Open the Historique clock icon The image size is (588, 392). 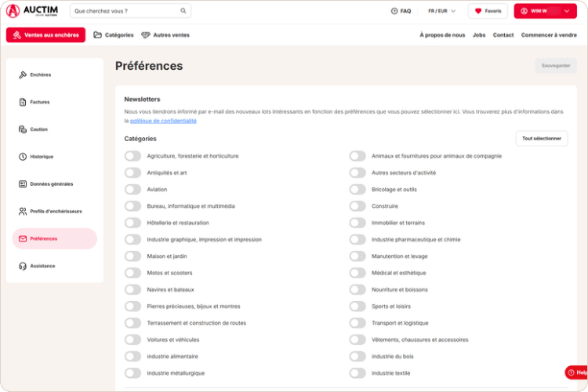coord(23,157)
